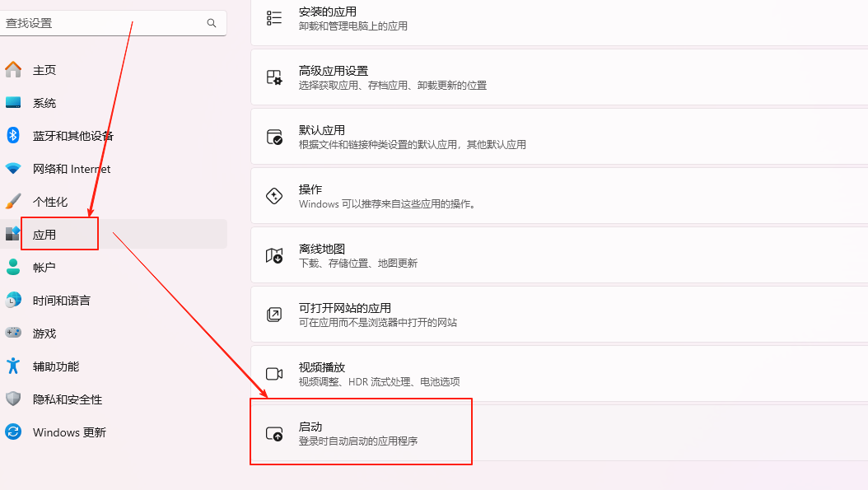This screenshot has height=490, width=868.
Task: Click the 应用 apps icon
Action: pos(13,234)
